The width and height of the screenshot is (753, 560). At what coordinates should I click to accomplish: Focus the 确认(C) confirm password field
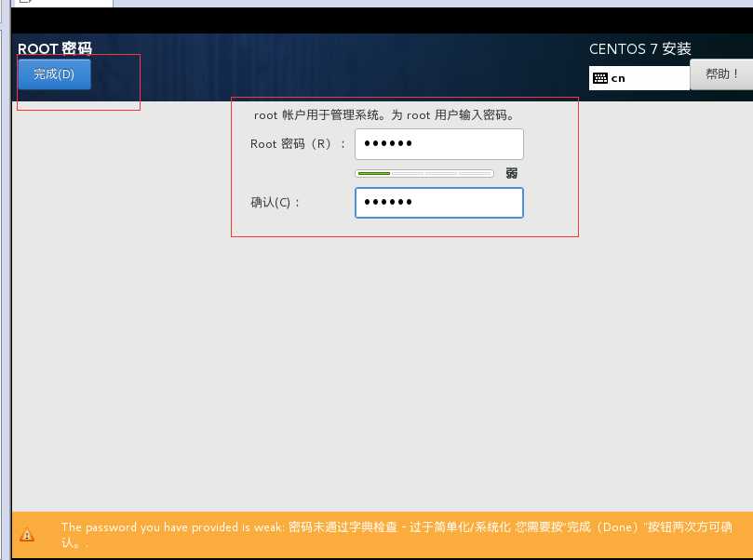click(x=439, y=203)
